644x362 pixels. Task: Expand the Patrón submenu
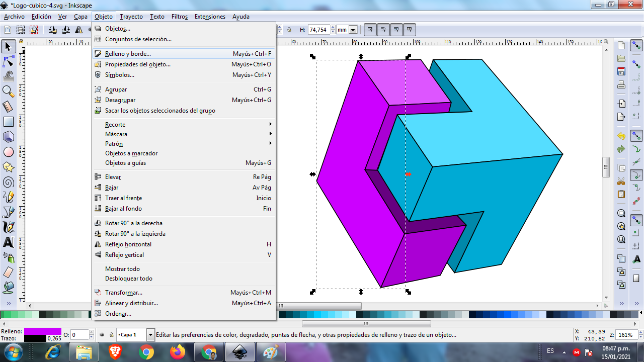(x=184, y=144)
